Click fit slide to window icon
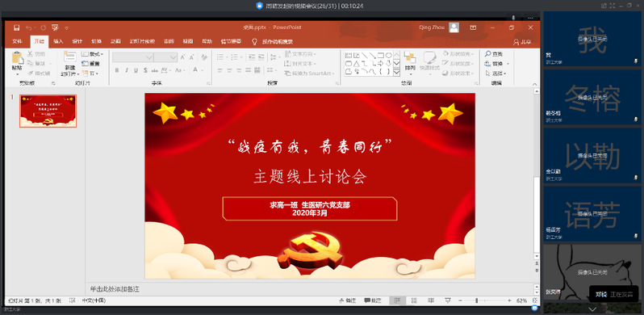644x315 pixels. pyautogui.click(x=535, y=300)
